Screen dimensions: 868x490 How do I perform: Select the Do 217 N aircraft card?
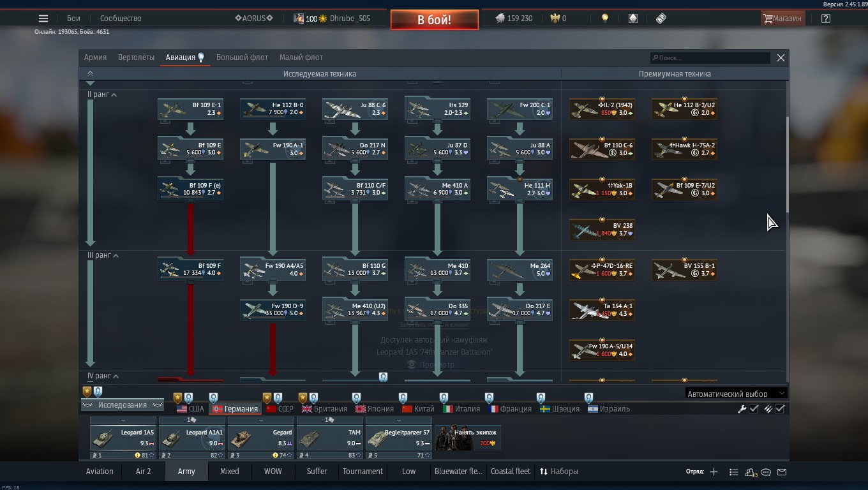pyautogui.click(x=355, y=149)
